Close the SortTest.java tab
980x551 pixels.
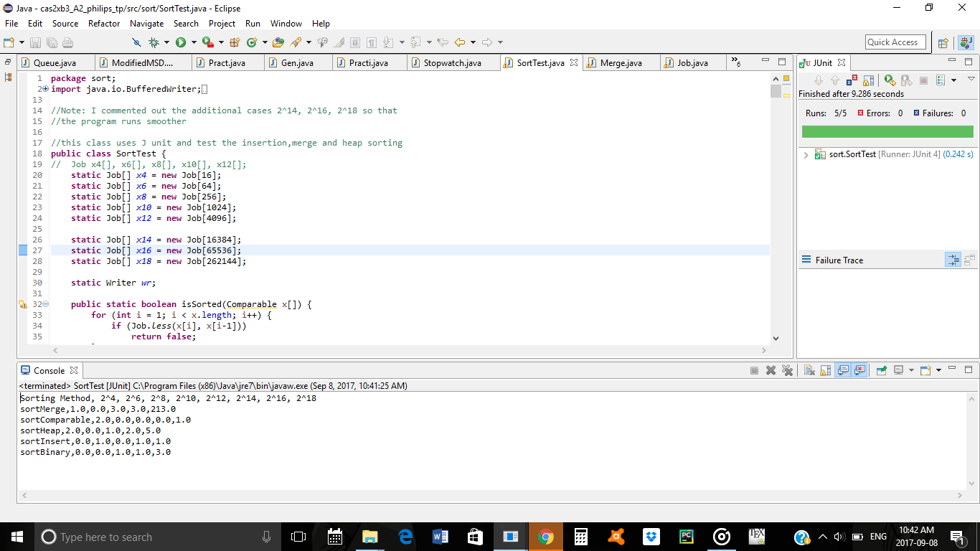point(574,63)
